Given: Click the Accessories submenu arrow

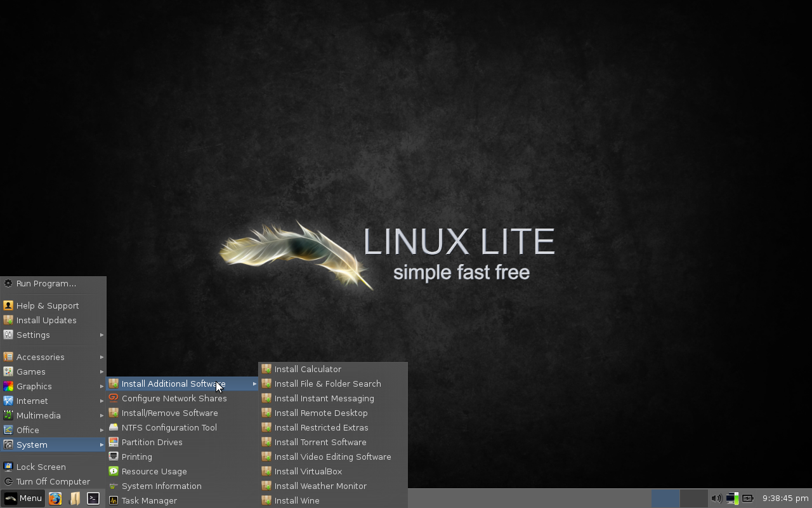Looking at the screenshot, I should point(101,357).
